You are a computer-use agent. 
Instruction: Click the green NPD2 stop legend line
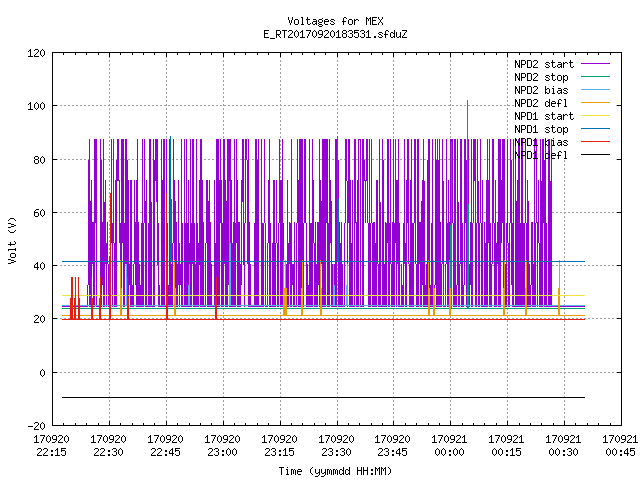(x=596, y=76)
